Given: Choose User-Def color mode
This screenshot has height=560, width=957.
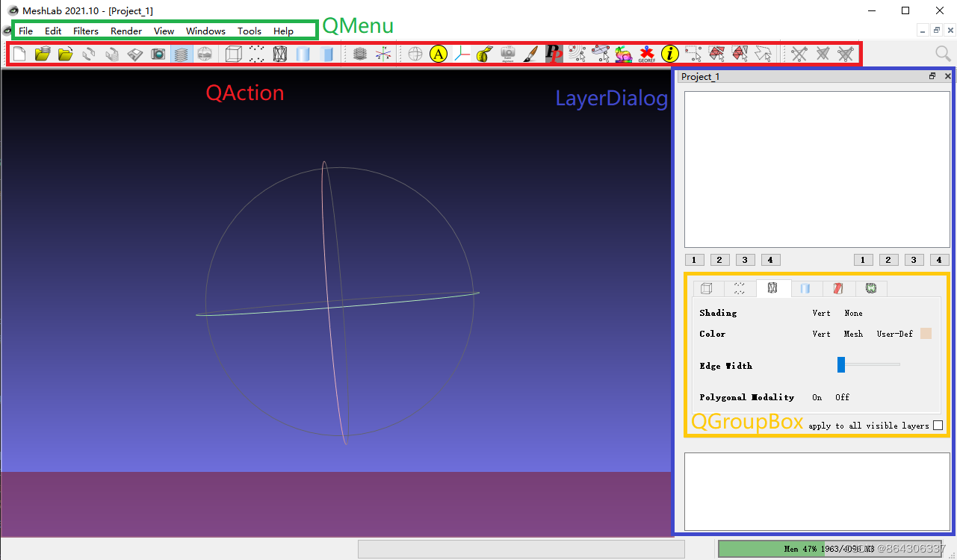Looking at the screenshot, I should (894, 334).
